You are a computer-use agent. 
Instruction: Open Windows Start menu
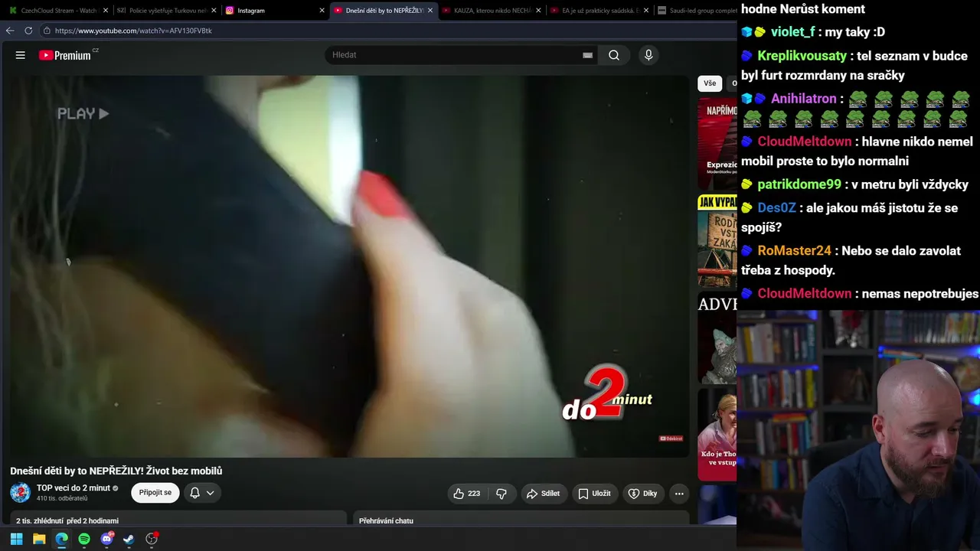(16, 539)
